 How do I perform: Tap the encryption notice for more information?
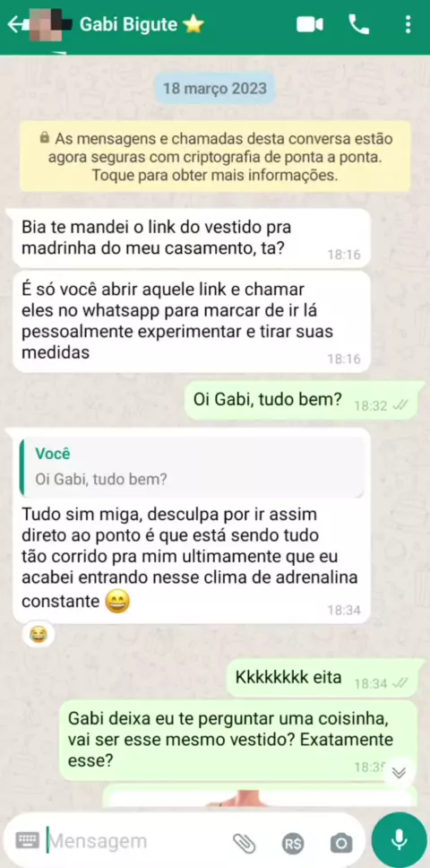coord(216,157)
